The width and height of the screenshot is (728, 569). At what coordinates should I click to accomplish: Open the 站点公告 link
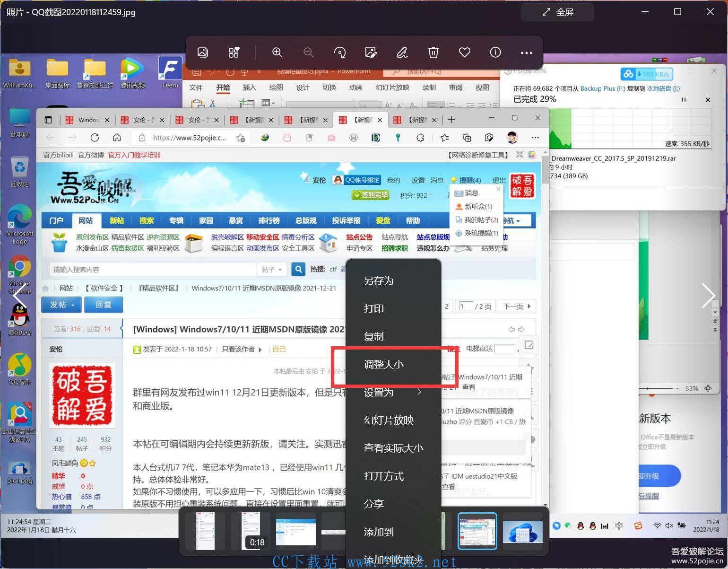(x=359, y=237)
